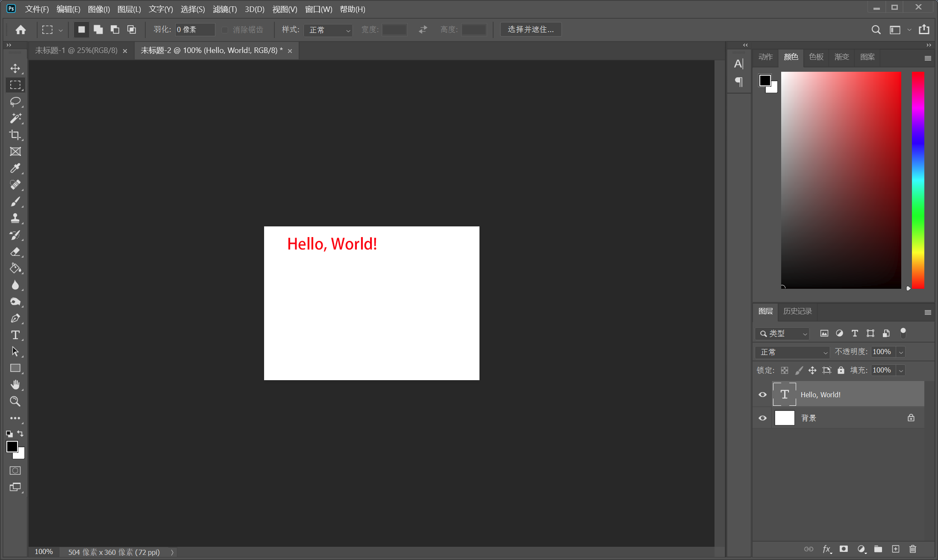Viewport: 938px width, 560px height.
Task: Open the 样式 style dropdown
Action: pos(328,30)
